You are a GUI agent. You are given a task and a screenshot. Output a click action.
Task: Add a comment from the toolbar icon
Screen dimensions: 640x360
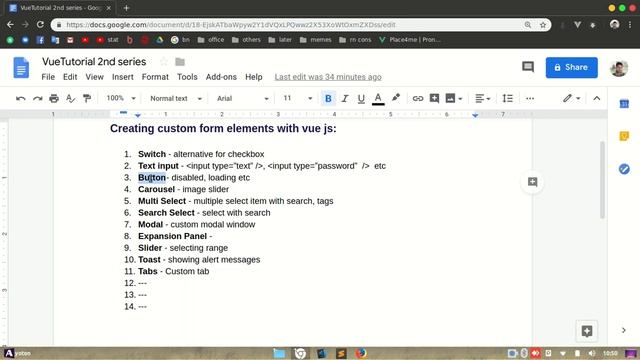tap(434, 98)
